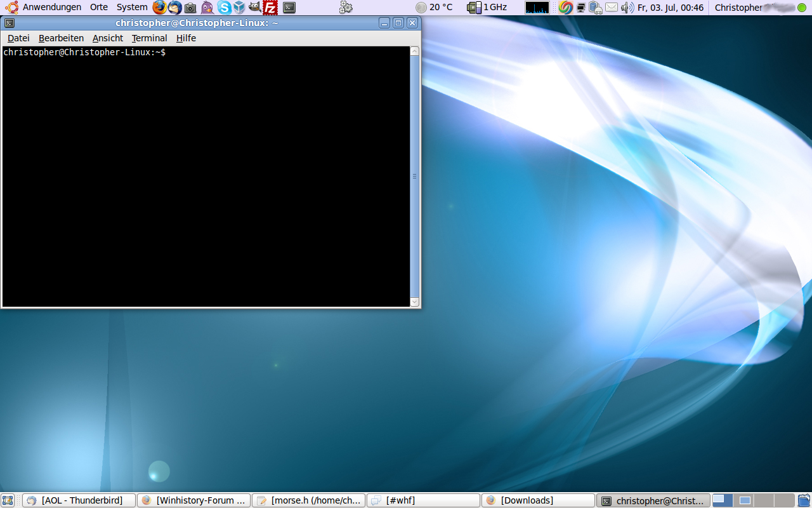Switch to the morse.h editor window
The width and height of the screenshot is (812, 508).
[x=309, y=500]
